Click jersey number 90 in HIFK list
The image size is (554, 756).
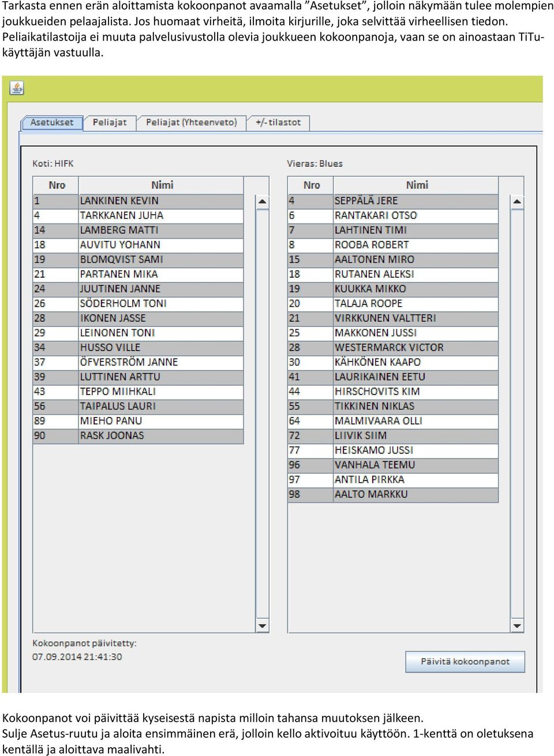[x=40, y=436]
